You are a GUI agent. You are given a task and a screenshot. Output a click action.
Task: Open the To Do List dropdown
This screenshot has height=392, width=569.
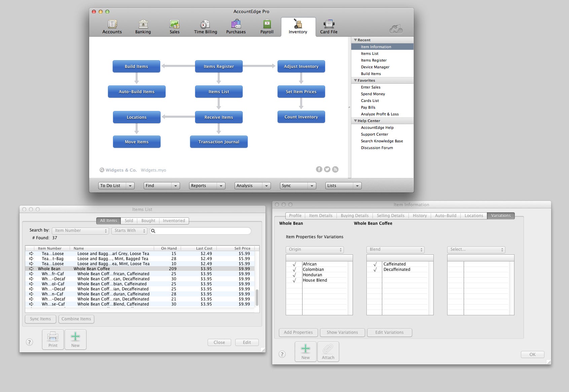tap(116, 186)
